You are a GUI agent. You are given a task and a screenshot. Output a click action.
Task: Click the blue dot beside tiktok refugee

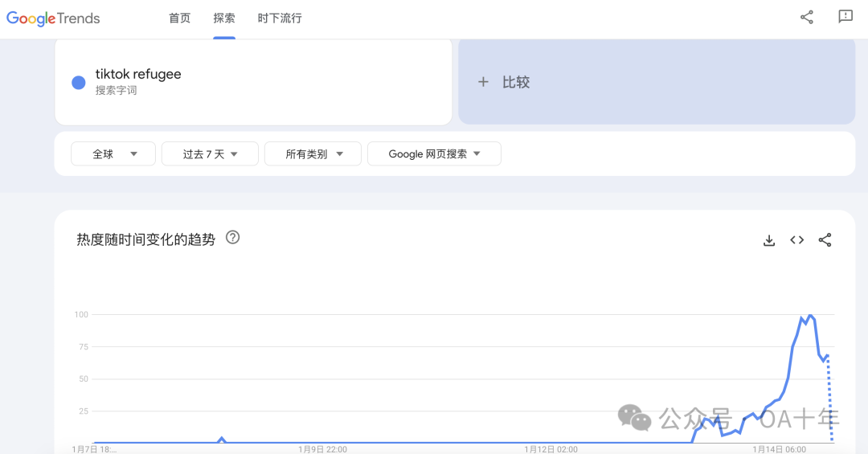point(79,83)
